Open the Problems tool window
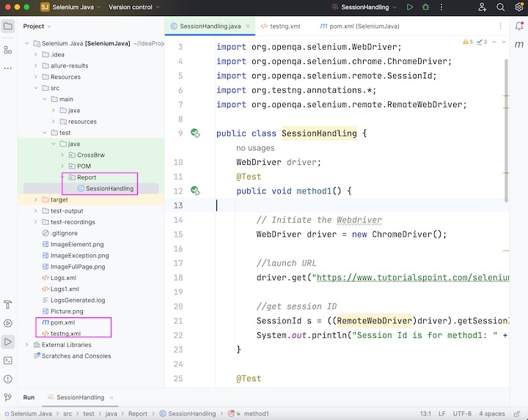The width and height of the screenshot is (528, 420). coord(8,379)
